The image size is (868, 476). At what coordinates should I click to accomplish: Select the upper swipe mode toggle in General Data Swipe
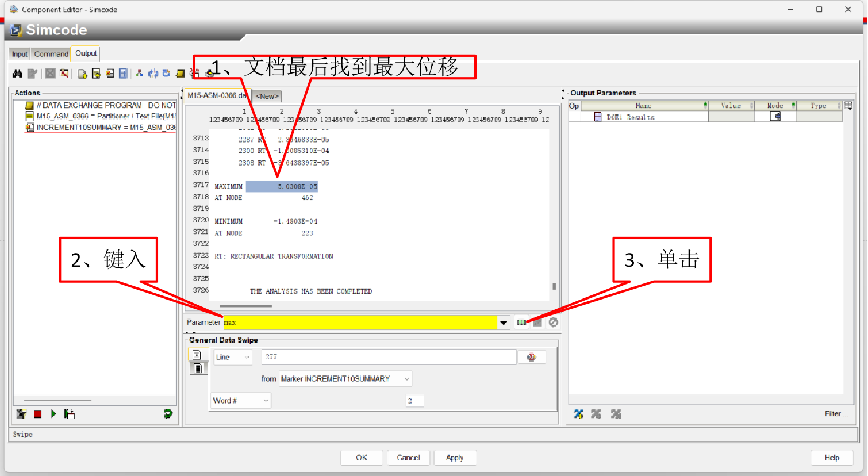(x=197, y=355)
